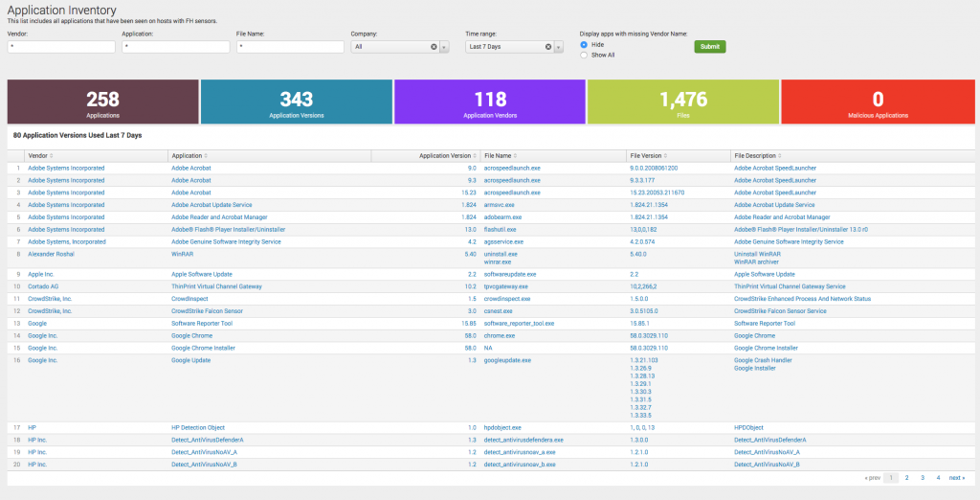
Task: Click the next page link
Action: tap(957, 477)
